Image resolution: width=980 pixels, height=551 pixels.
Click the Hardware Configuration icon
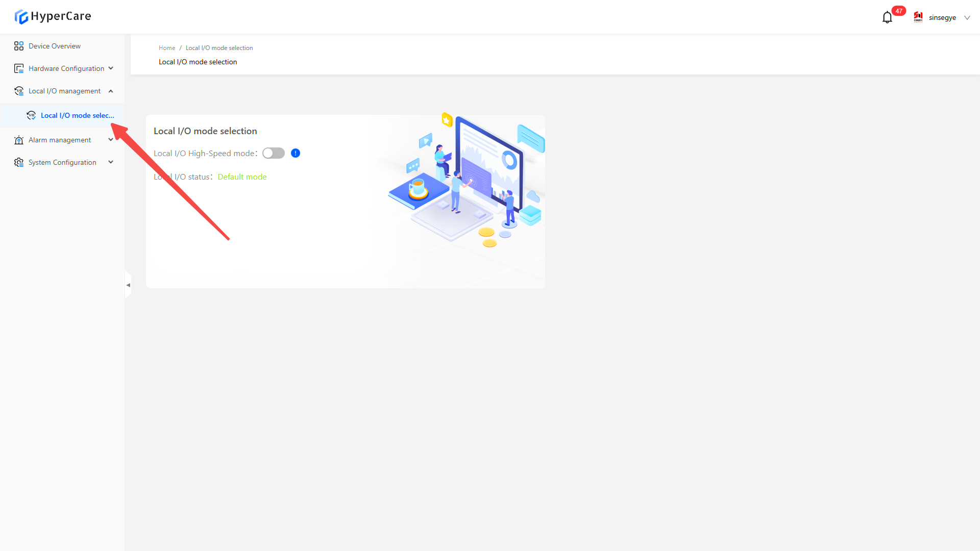click(19, 68)
